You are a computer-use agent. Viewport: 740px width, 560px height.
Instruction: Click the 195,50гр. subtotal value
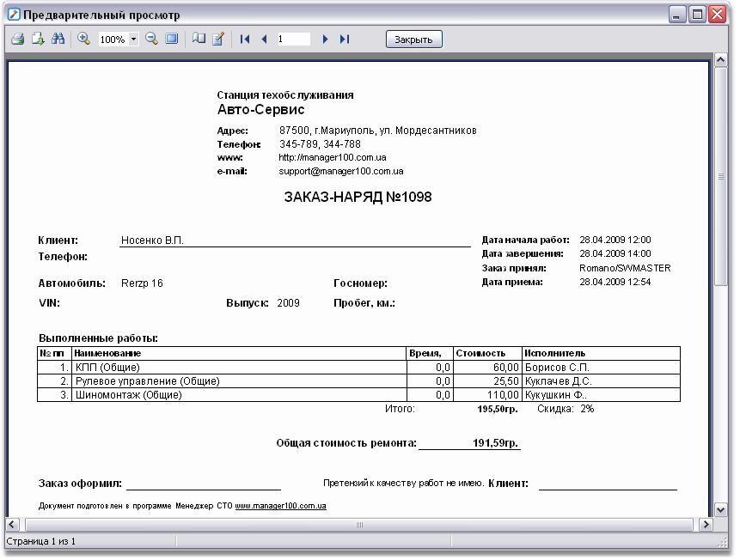pyautogui.click(x=498, y=409)
